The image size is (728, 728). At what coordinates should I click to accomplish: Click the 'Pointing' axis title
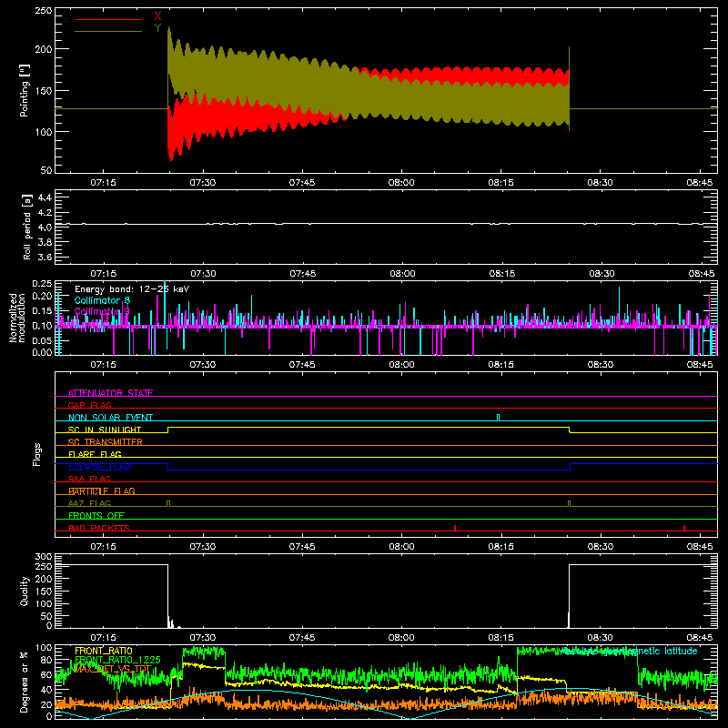pos(25,90)
